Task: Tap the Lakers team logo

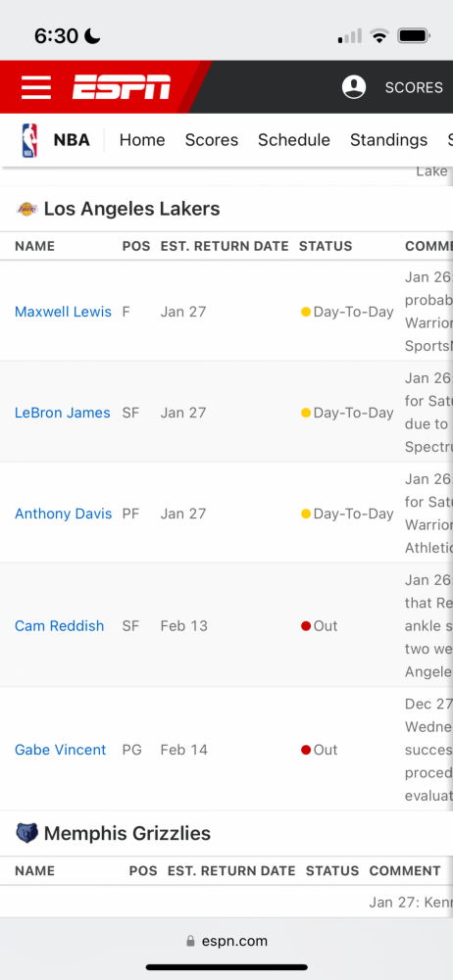Action: point(26,208)
